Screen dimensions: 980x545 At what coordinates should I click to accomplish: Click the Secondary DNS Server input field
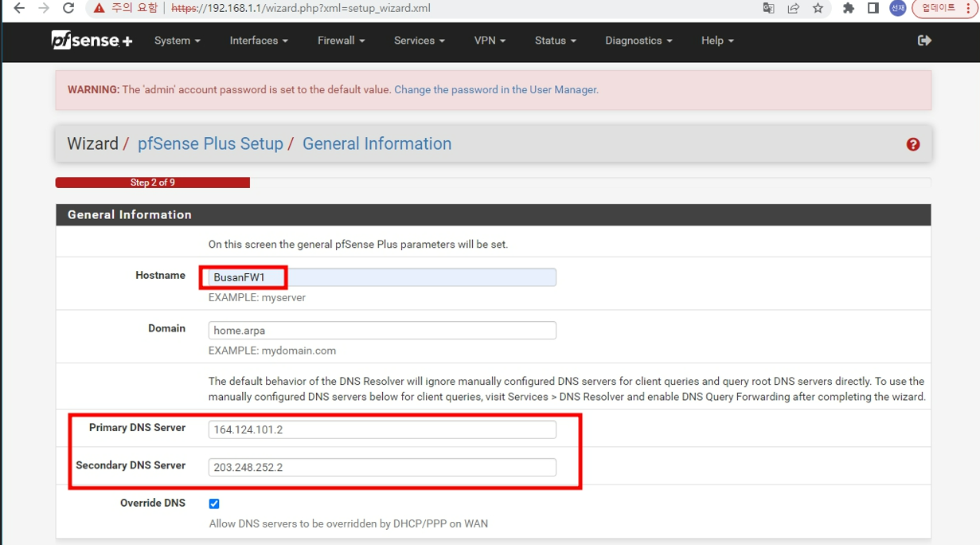(x=382, y=468)
